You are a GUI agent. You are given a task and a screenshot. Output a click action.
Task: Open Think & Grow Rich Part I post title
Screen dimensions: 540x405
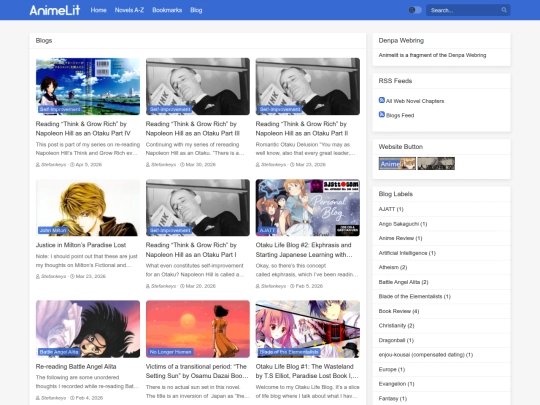pos(191,250)
